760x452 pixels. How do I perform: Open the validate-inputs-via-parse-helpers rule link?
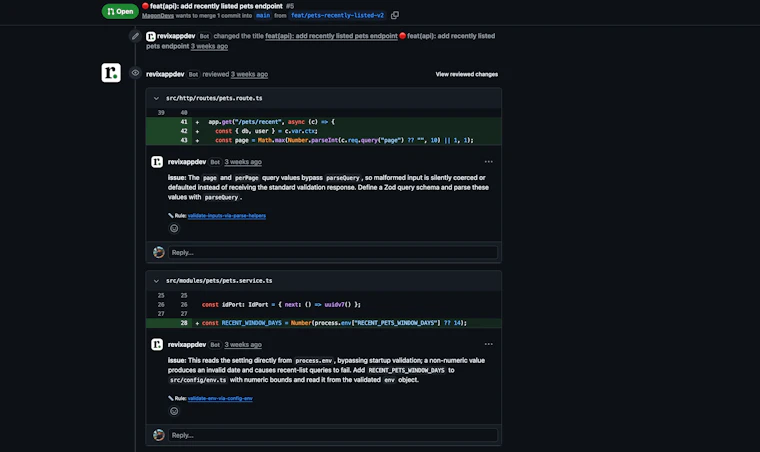226,216
